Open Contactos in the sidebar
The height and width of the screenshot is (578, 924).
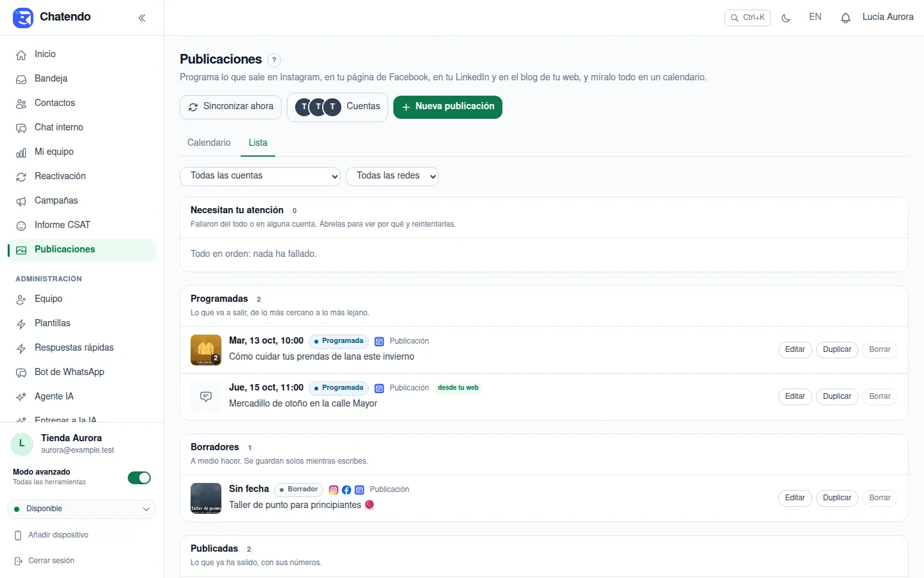[81, 103]
